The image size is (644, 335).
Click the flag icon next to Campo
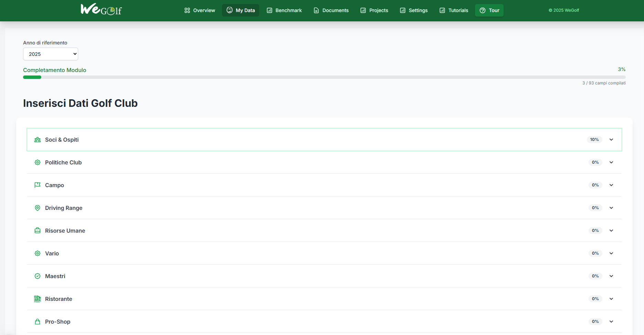coord(38,185)
